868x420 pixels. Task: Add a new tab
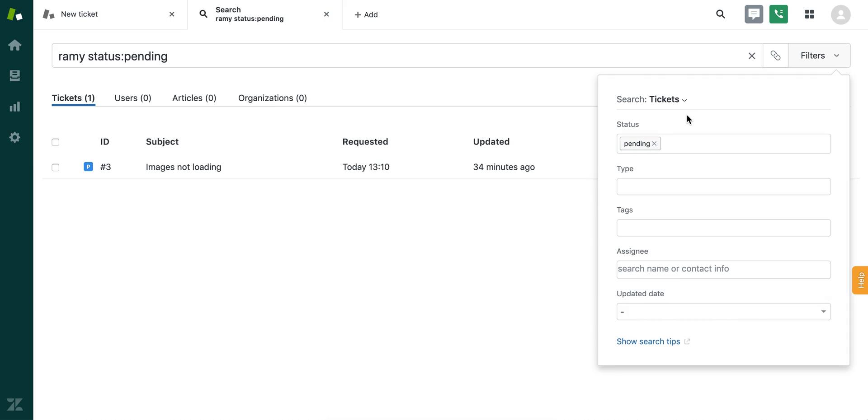tap(366, 15)
